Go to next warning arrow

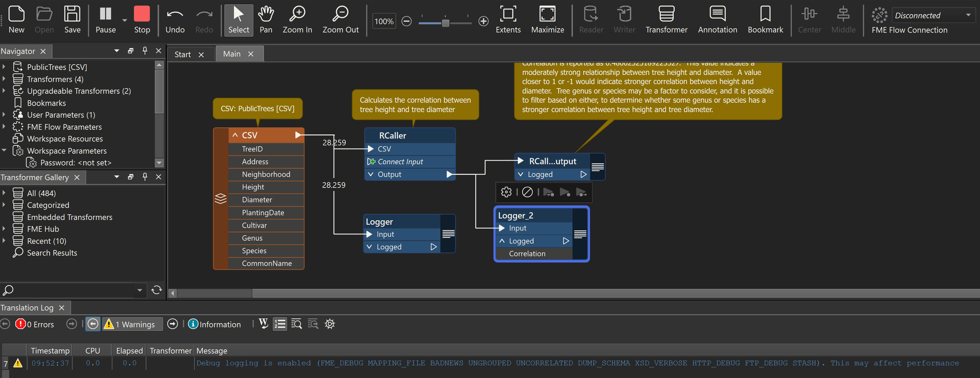(173, 324)
